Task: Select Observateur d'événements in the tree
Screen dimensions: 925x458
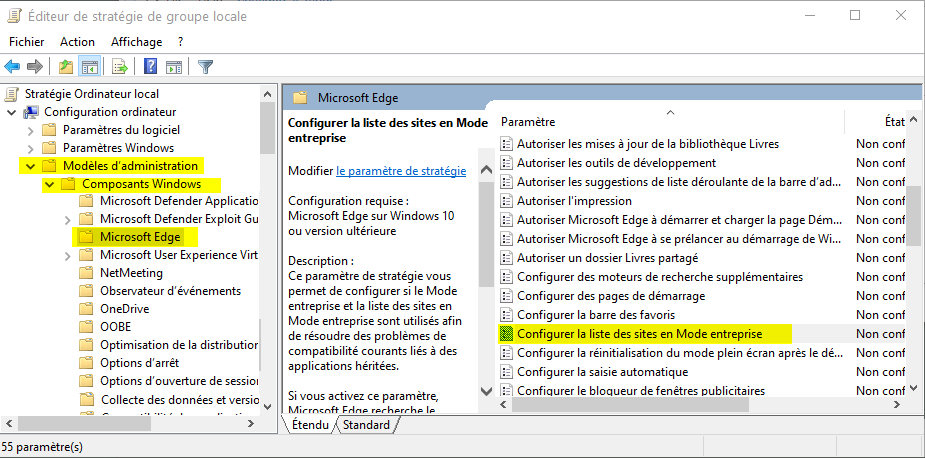Action: click(170, 290)
